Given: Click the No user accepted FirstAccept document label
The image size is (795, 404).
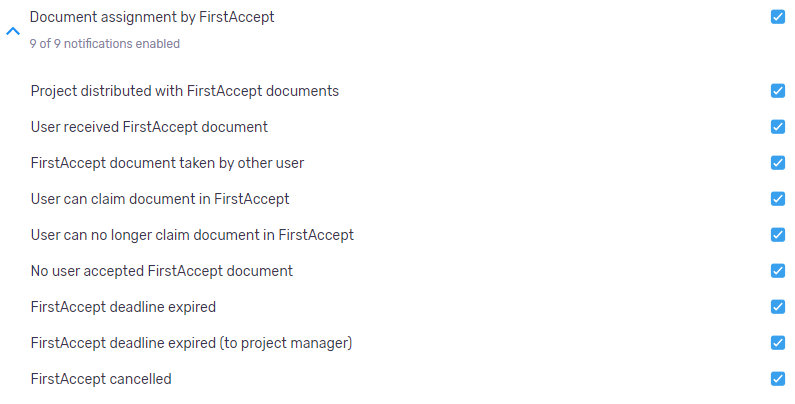Looking at the screenshot, I should coord(161,271).
